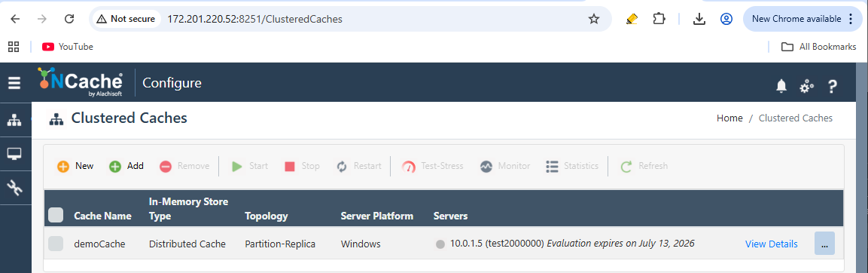Click the Monitor toolbar button
The image size is (868, 273).
505,166
